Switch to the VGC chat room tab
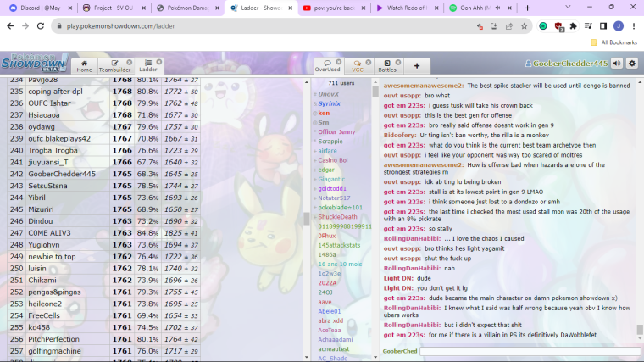 click(356, 66)
